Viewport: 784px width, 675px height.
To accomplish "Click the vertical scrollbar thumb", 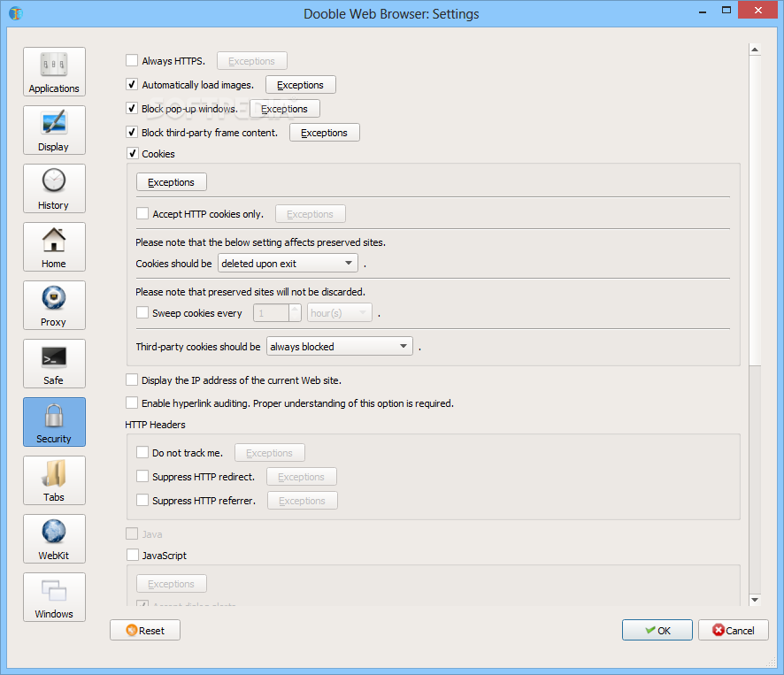I will pos(755,211).
